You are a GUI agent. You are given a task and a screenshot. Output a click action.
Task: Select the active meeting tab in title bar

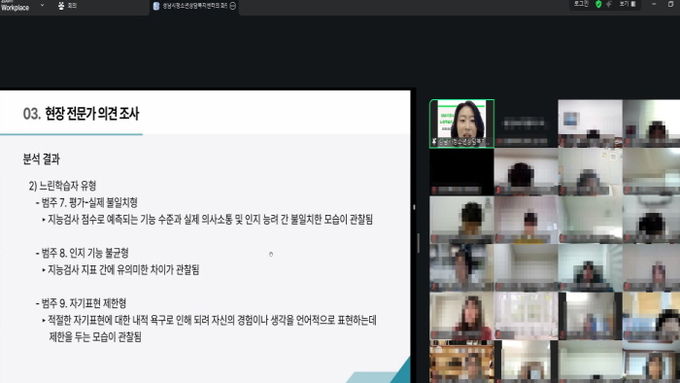pyautogui.click(x=195, y=6)
